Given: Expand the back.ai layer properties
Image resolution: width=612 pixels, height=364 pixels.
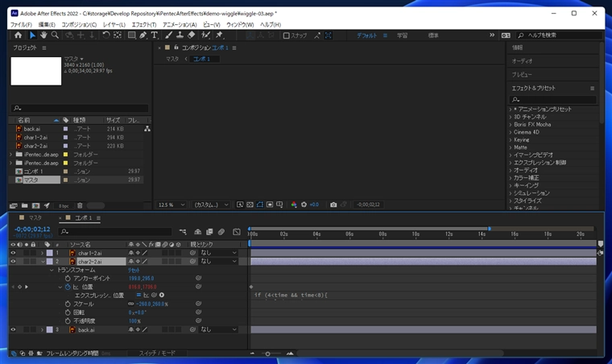Looking at the screenshot, I should click(42, 329).
